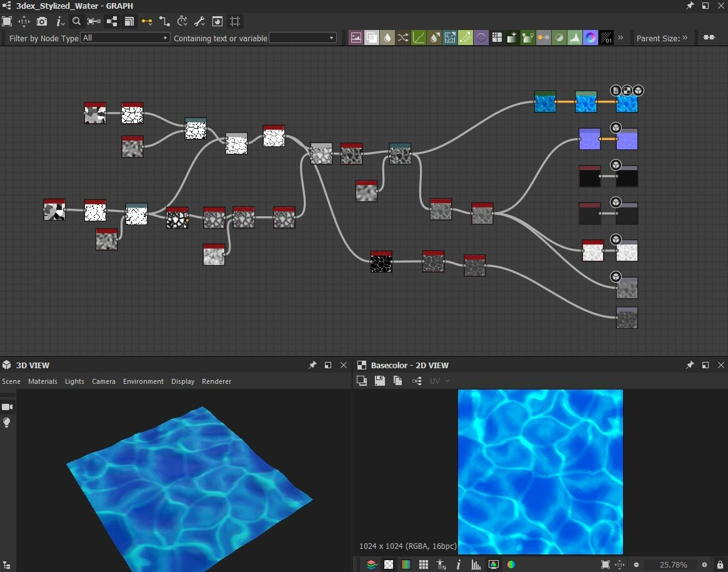728x572 pixels.
Task: Toggle the lock icon in the 2D view
Action: coord(720,564)
